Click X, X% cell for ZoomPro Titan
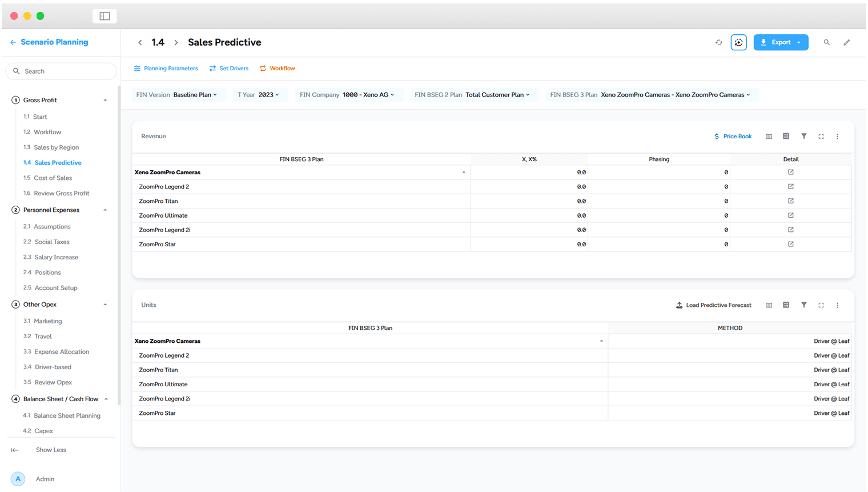This screenshot has height=492, width=868. 529,201
